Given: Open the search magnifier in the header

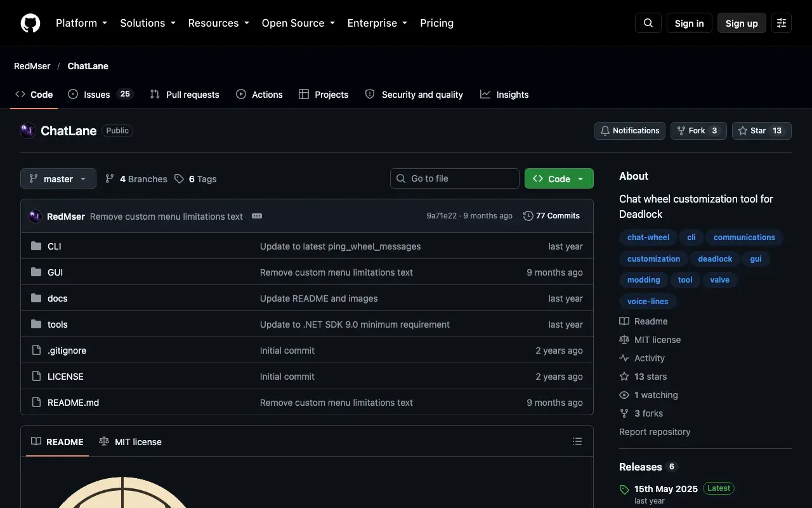Looking at the screenshot, I should (648, 23).
